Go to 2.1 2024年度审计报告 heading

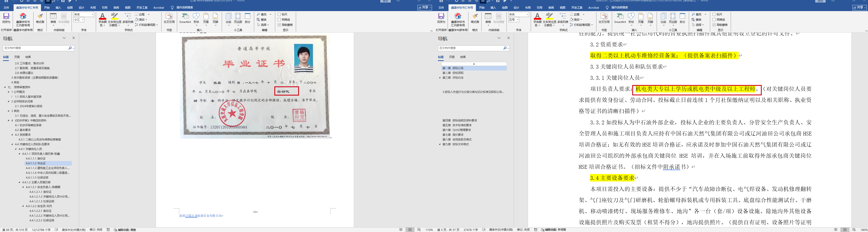pos(28,106)
